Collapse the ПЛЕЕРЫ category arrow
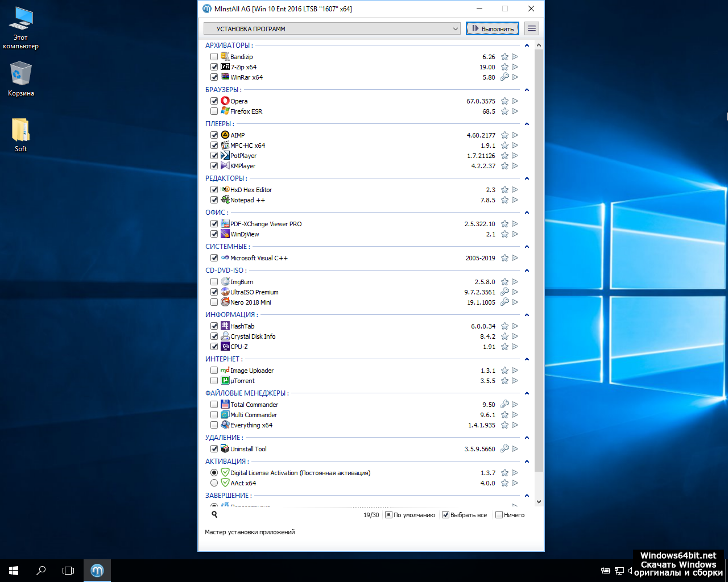Viewport: 728px width, 582px height. click(x=527, y=124)
